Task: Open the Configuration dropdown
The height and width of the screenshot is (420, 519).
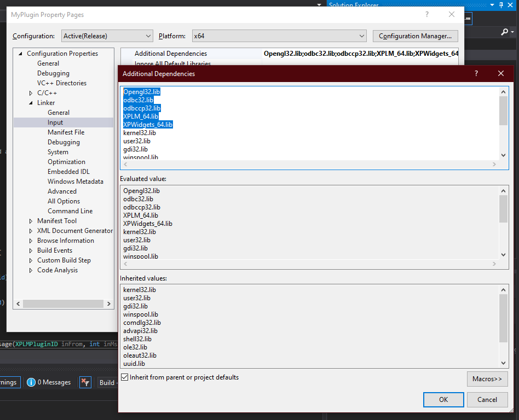Action: (x=107, y=36)
